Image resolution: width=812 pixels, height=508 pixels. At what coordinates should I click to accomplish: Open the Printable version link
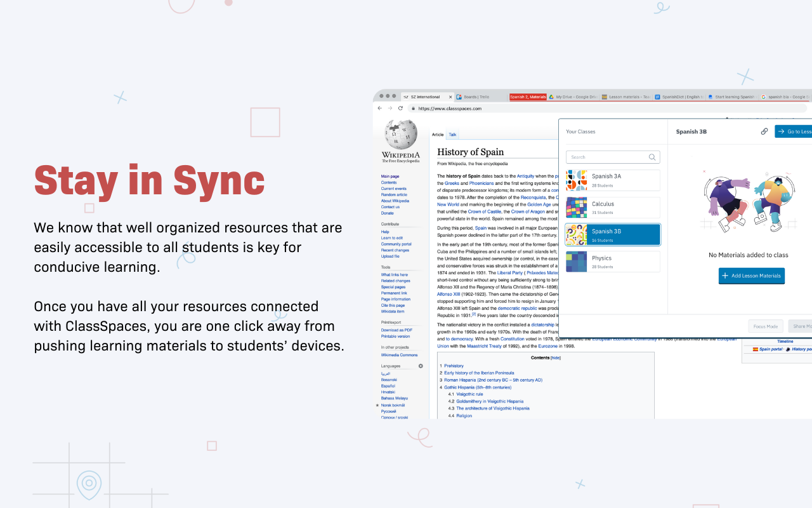coord(395,337)
